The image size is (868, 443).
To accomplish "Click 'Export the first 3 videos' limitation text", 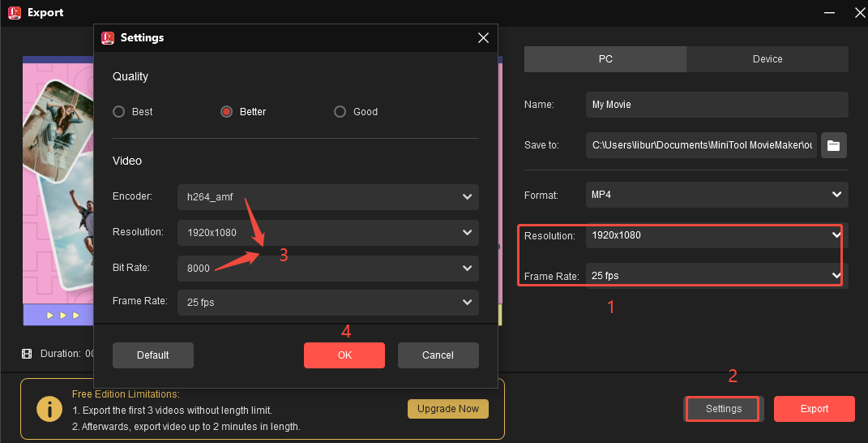I will click(x=172, y=411).
